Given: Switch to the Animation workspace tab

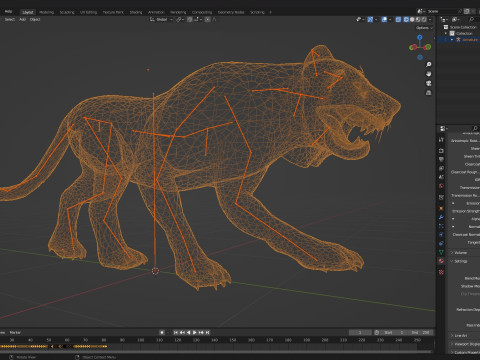Looking at the screenshot, I should 156,12.
